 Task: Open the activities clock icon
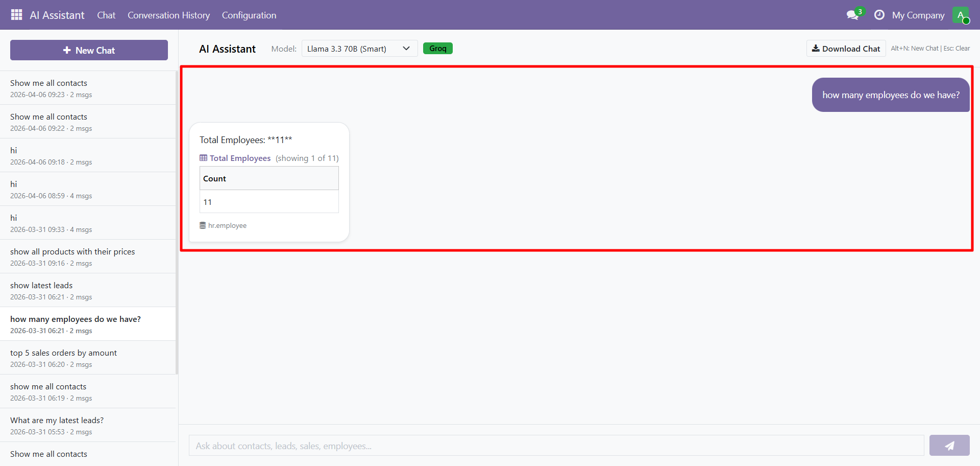pyautogui.click(x=879, y=15)
